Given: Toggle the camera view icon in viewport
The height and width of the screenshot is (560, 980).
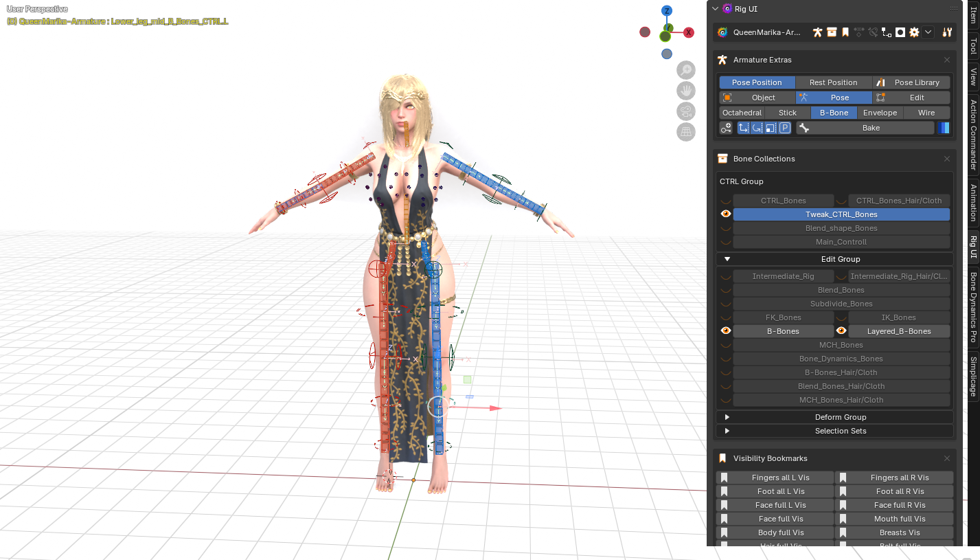Looking at the screenshot, I should [x=686, y=111].
